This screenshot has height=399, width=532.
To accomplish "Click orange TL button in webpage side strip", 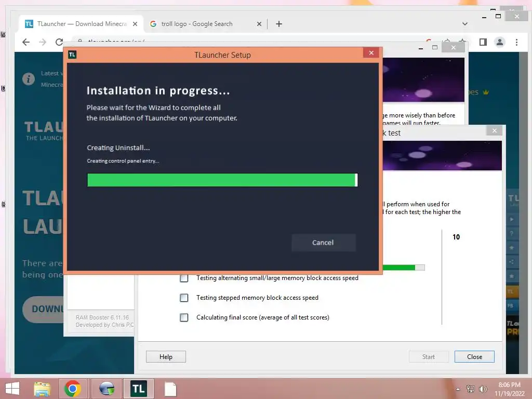I will [511, 291].
